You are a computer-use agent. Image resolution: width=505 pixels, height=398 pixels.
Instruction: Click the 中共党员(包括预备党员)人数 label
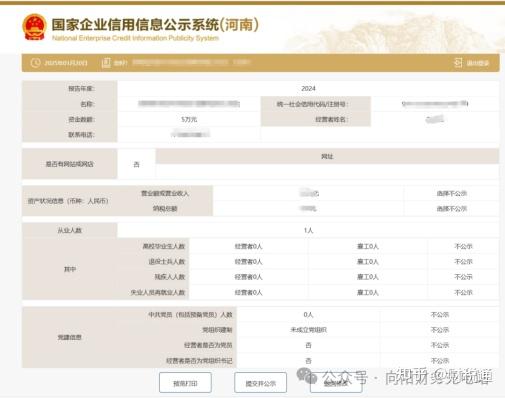(190, 314)
